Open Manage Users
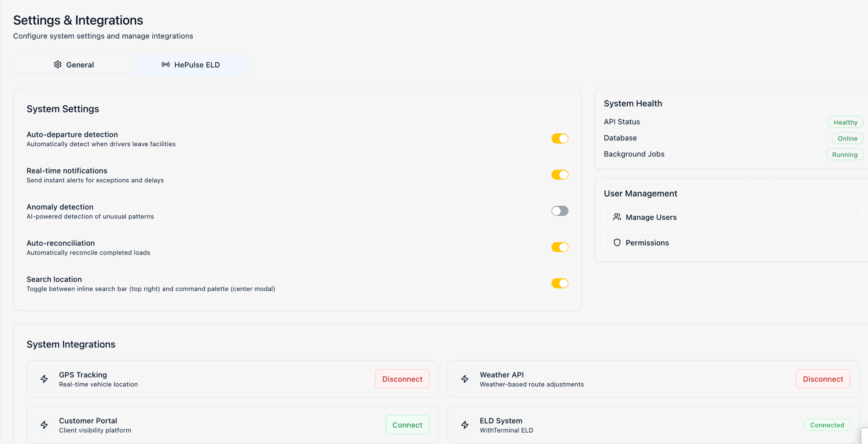Image resolution: width=868 pixels, height=444 pixels. 733,217
